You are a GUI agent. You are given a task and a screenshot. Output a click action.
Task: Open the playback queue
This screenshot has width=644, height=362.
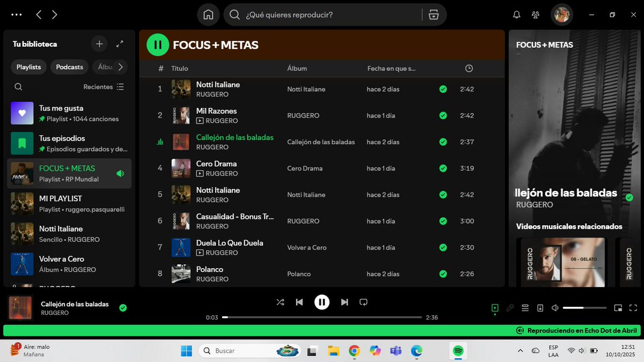pos(525,308)
